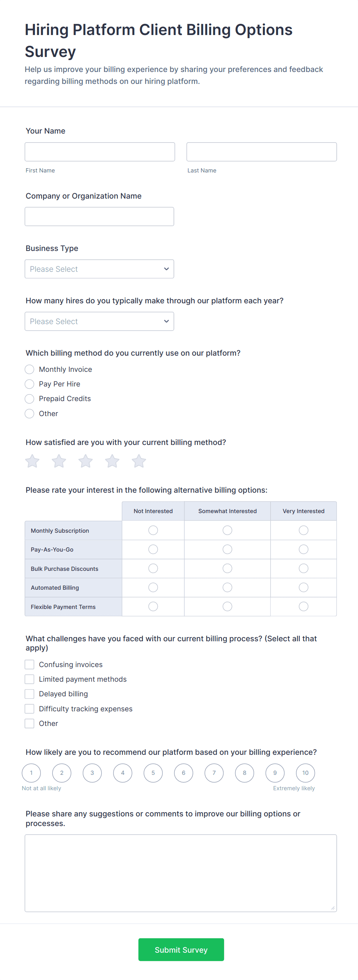Expand the yearly hires dropdown
This screenshot has height=980, width=358.
[x=99, y=321]
